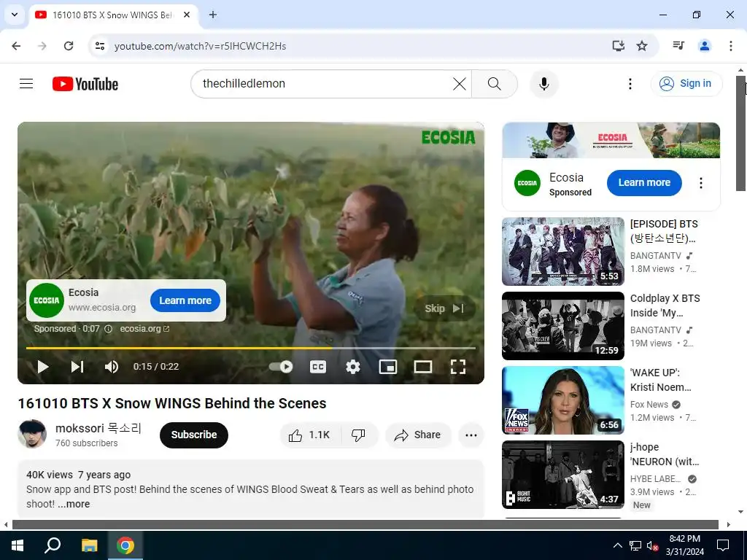Click Learn more on the video ad overlay
Image resolution: width=747 pixels, height=560 pixels.
[185, 300]
